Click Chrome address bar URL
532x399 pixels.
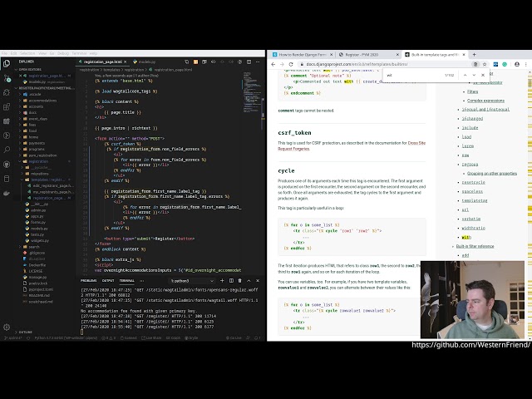pyautogui.click(x=357, y=64)
